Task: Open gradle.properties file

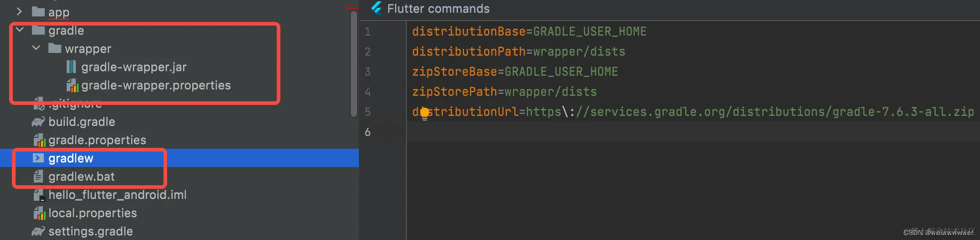Action: [97, 140]
